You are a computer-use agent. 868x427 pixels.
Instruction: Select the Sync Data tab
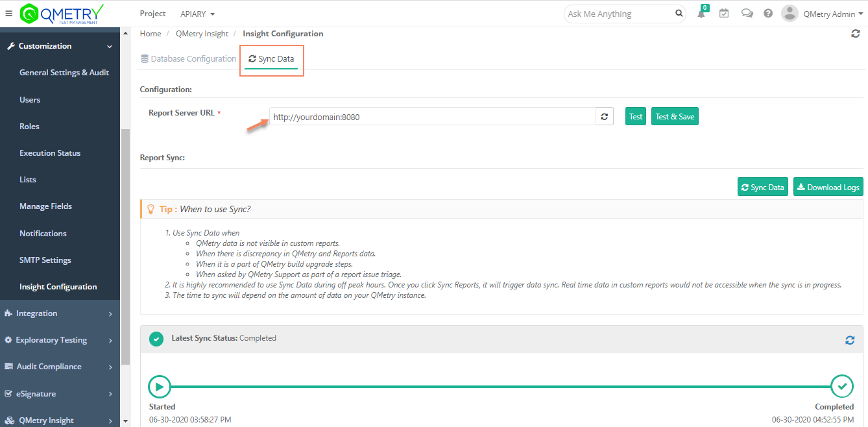point(272,59)
